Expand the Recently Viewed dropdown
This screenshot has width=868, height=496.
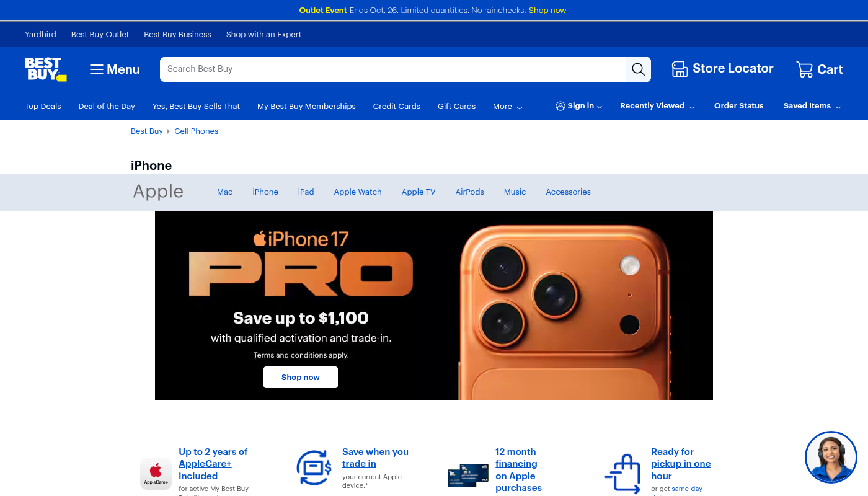[x=657, y=106]
